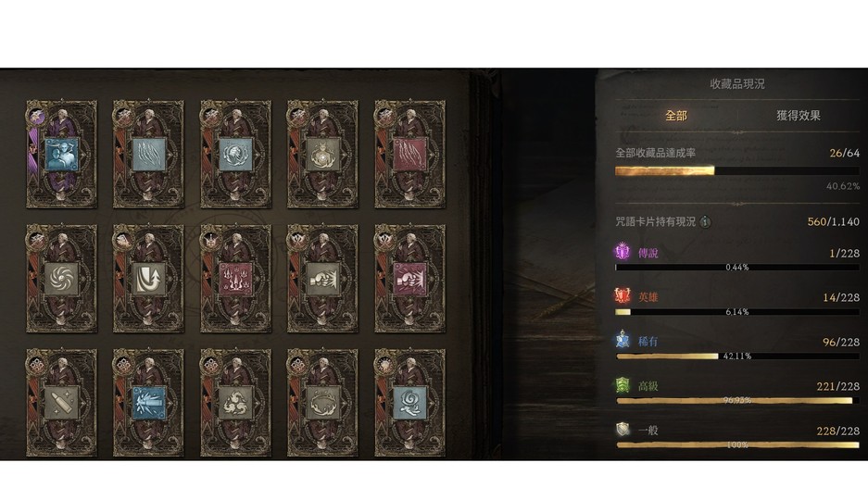
Task: Open the blue whirlwind swirl card
Action: point(409,403)
